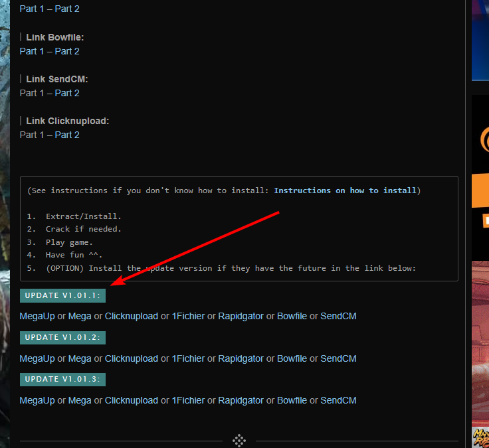Screen dimensions: 489x448
Task: Open Mega link for Update V1.01.1
Action: [80, 316]
